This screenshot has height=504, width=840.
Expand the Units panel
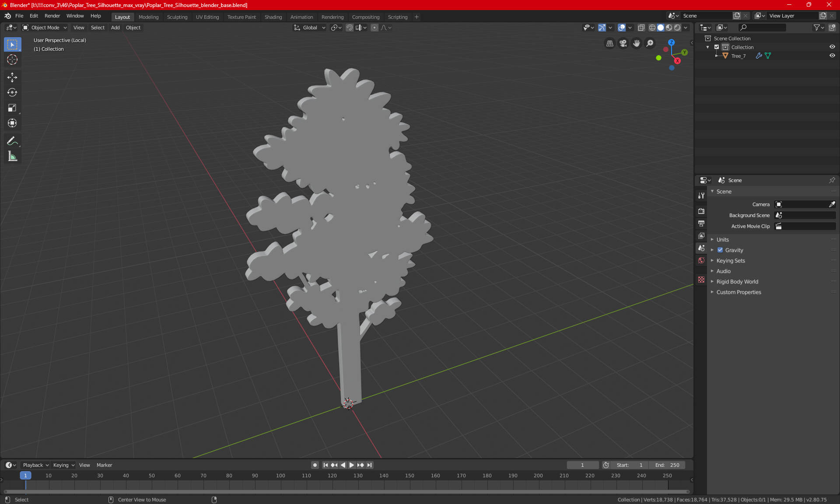coord(722,239)
